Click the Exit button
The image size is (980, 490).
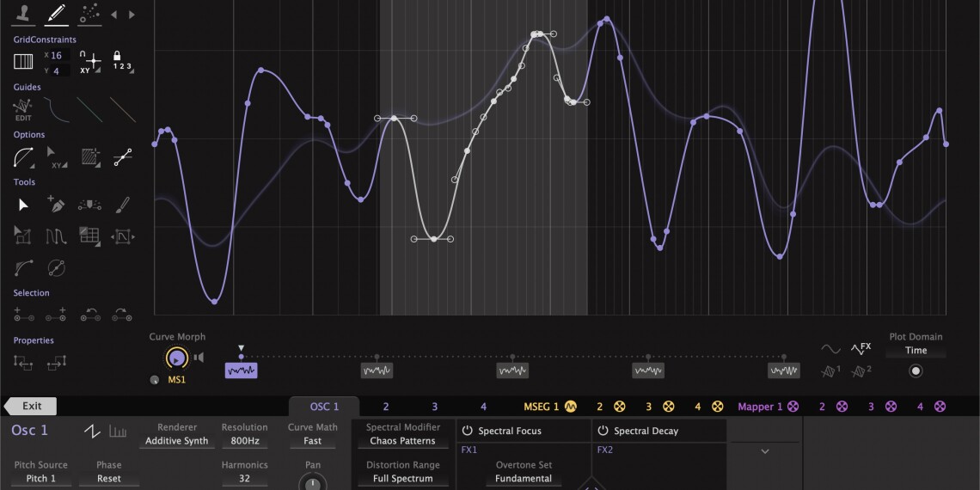[x=32, y=407]
